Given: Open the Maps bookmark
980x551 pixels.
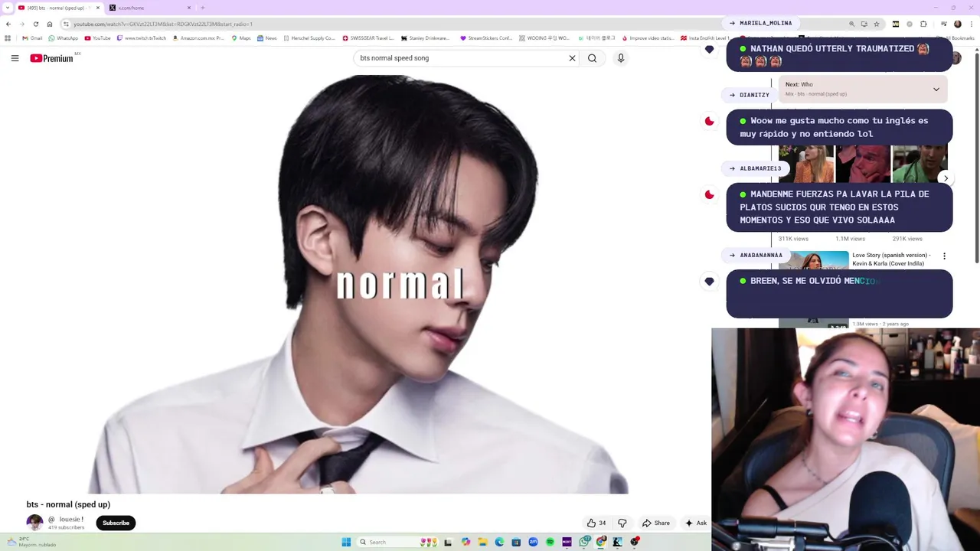Looking at the screenshot, I should pos(241,38).
